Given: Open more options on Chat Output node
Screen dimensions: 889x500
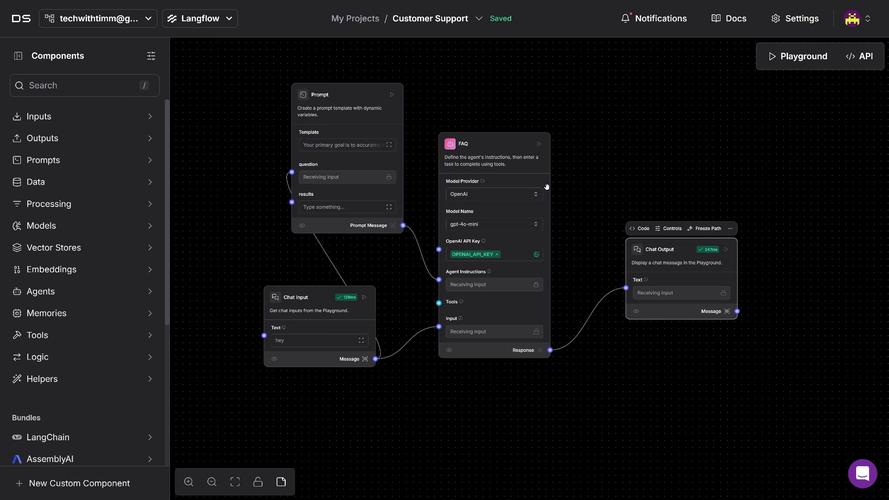Looking at the screenshot, I should click(730, 228).
